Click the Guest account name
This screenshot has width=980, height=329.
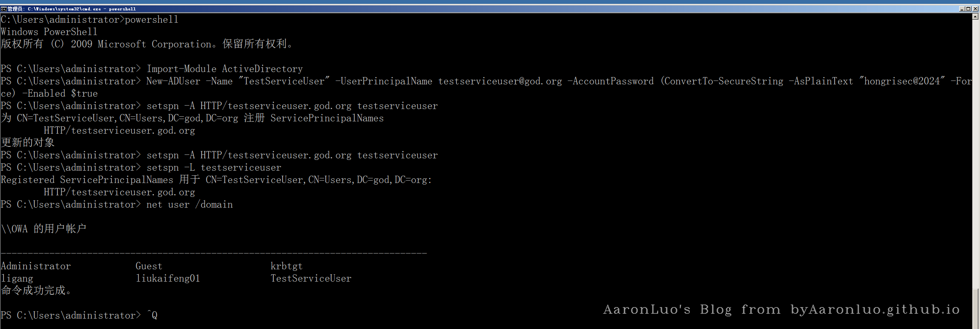[149, 266]
